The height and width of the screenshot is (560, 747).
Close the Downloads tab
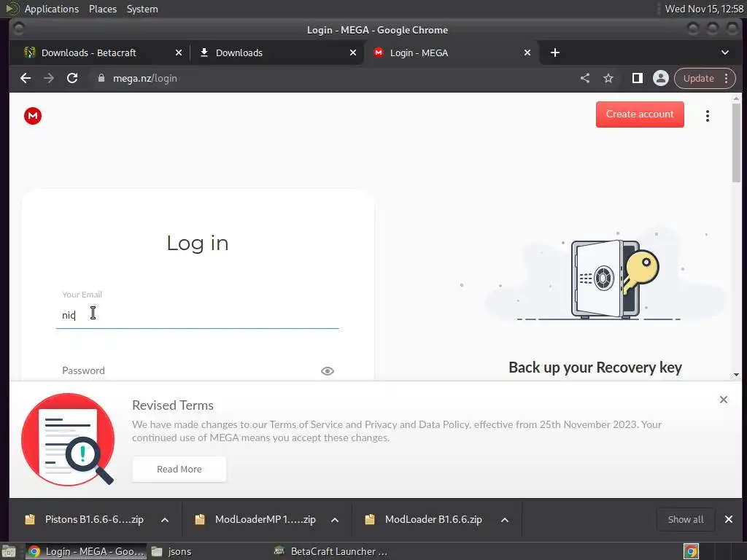point(353,52)
